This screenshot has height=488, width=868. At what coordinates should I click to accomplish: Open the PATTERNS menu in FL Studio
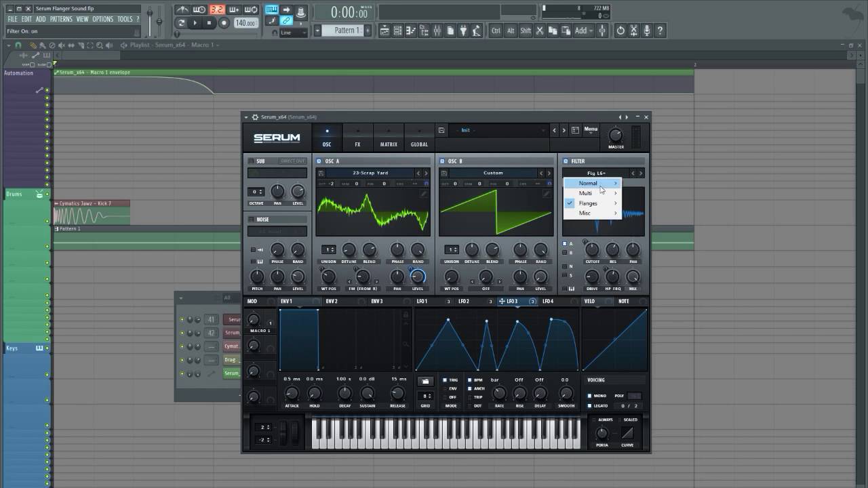click(61, 19)
